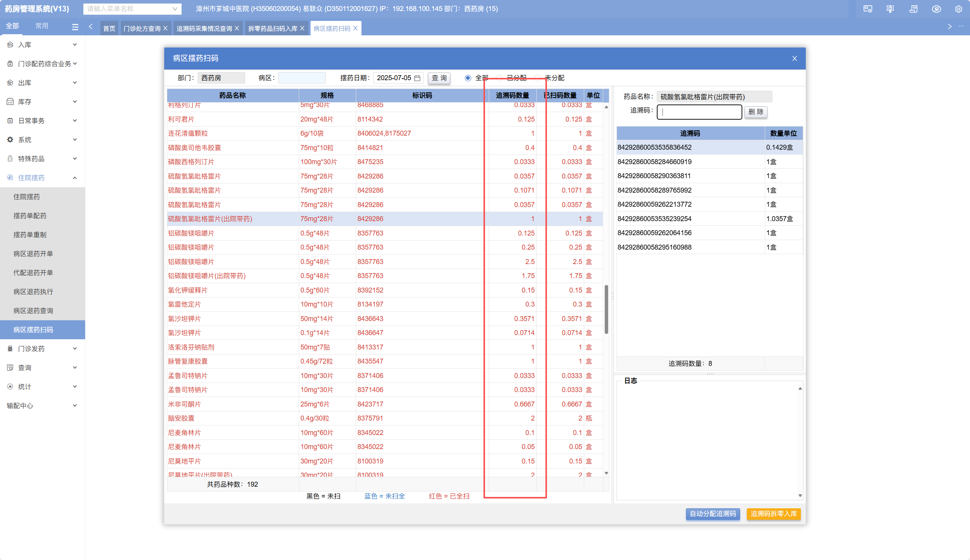Open the menu name search dropdown

(175, 9)
